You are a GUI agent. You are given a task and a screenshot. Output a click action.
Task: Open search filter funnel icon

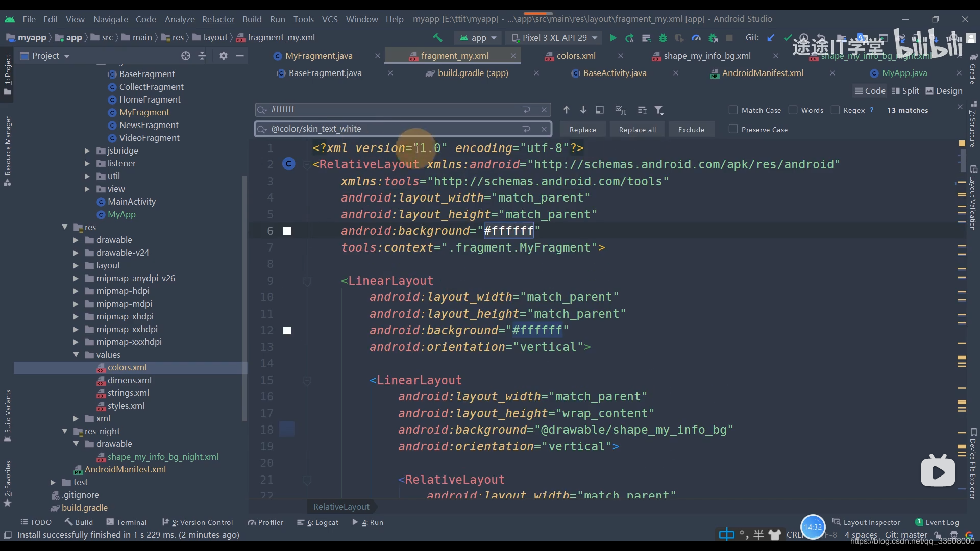pos(659,110)
